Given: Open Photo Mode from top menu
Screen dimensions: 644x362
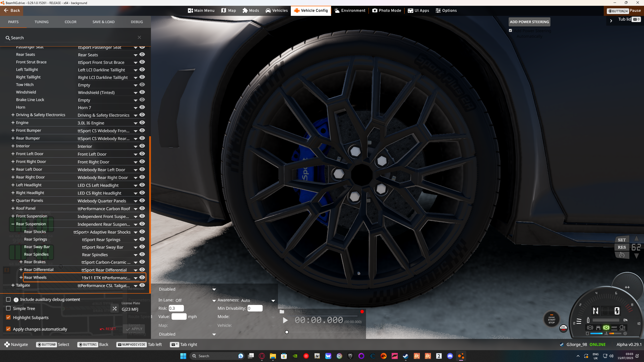Looking at the screenshot, I should click(387, 11).
